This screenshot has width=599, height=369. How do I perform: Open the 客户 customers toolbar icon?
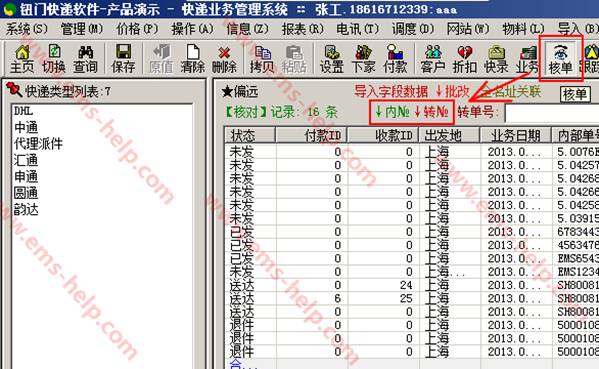[433, 59]
